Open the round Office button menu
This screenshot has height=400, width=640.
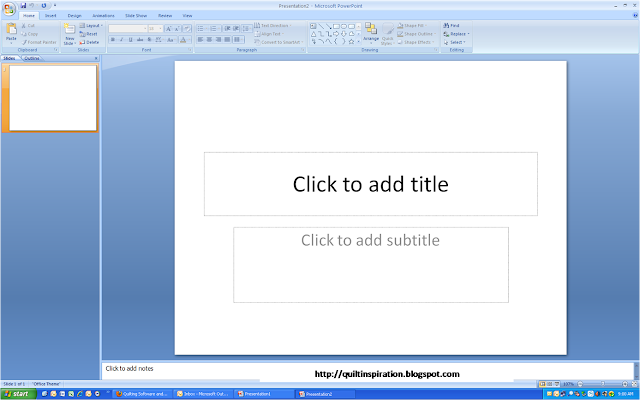(x=9, y=9)
